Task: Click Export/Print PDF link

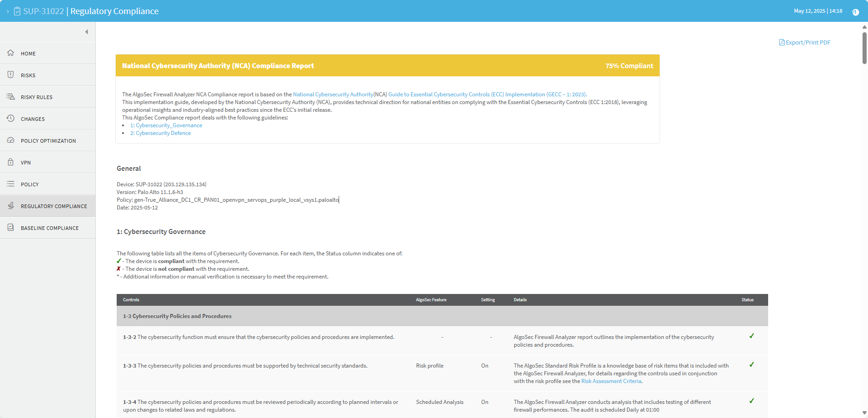Action: pyautogui.click(x=804, y=42)
